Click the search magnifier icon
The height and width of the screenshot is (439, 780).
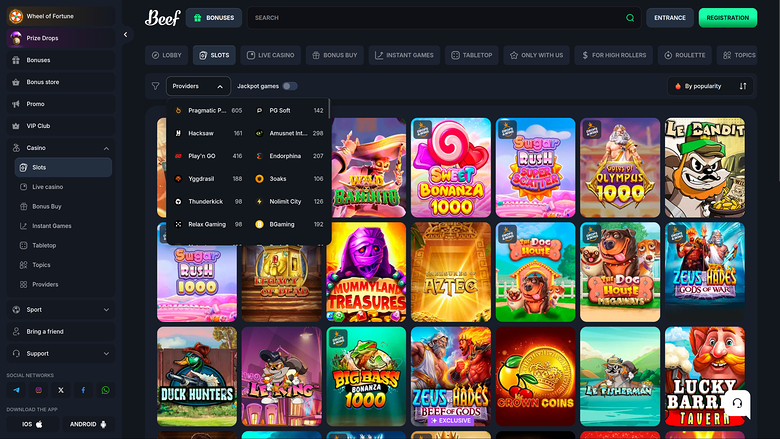(630, 18)
